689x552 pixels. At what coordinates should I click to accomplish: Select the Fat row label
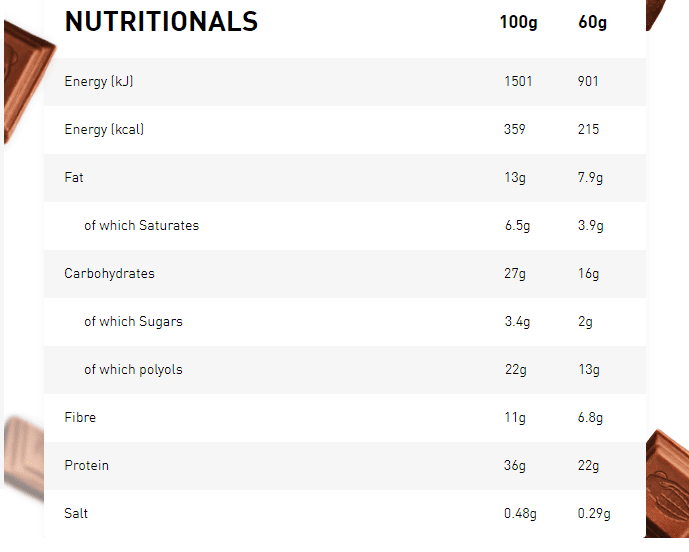tap(74, 177)
